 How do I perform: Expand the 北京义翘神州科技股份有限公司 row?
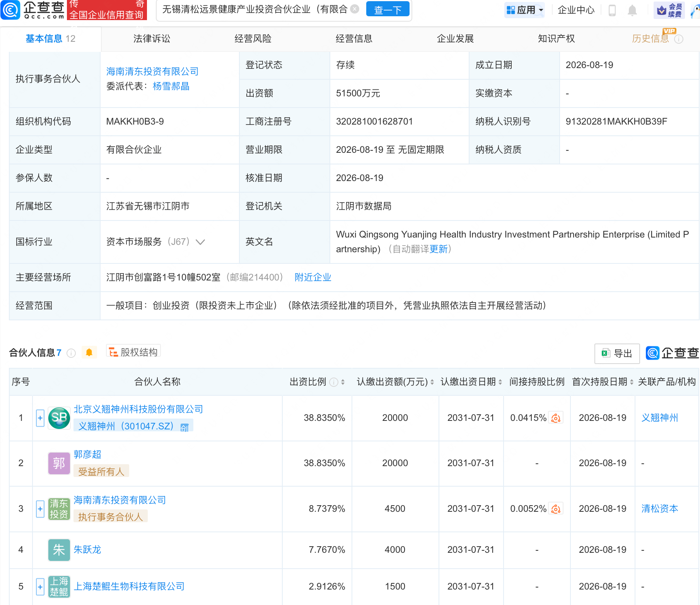[x=40, y=418]
